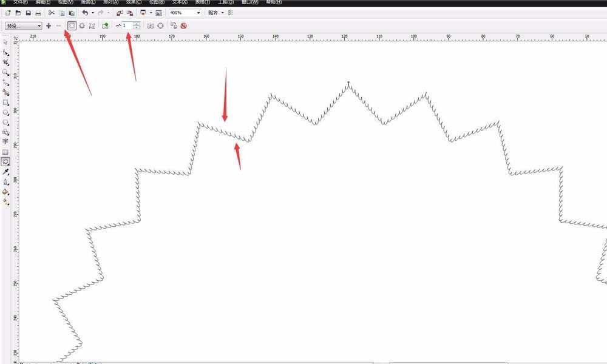Click the Undo arrow button
The image size is (607, 364).
click(x=85, y=13)
